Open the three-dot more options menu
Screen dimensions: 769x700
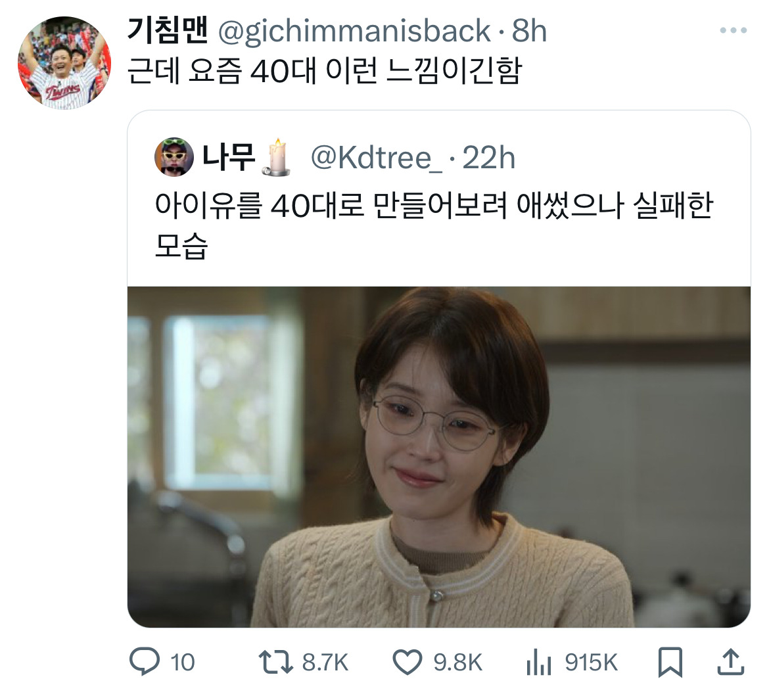point(734,30)
